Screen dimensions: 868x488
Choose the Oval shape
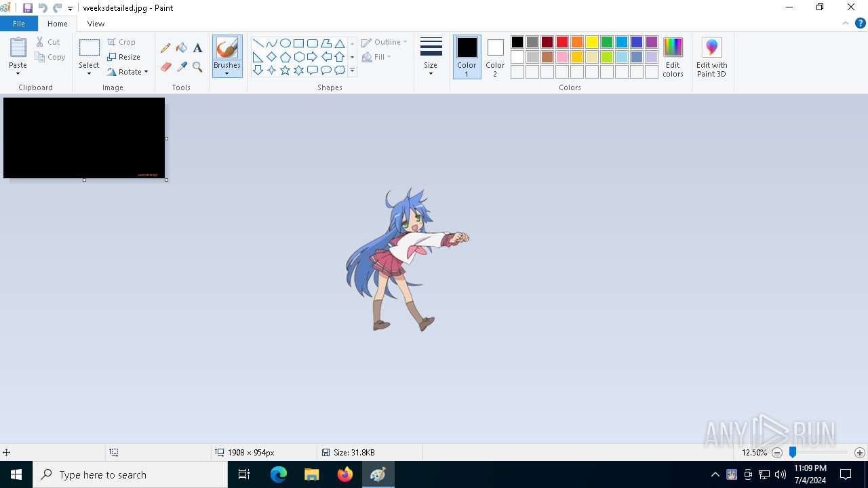(x=285, y=43)
